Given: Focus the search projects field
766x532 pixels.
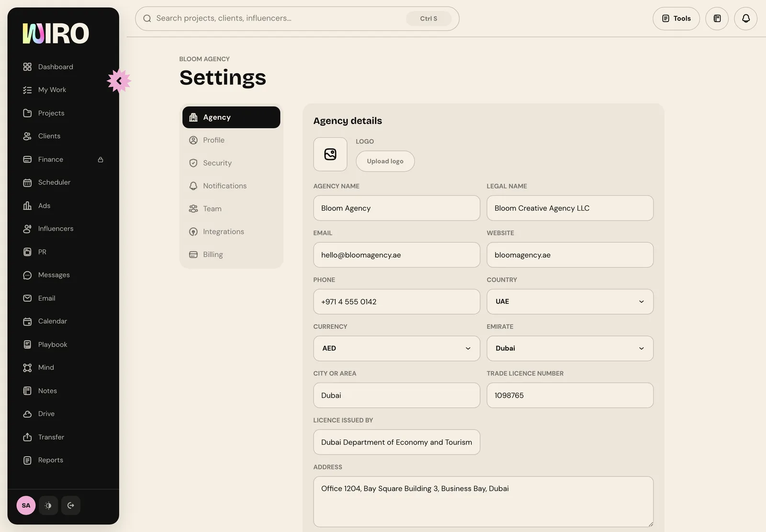Looking at the screenshot, I should click(297, 19).
